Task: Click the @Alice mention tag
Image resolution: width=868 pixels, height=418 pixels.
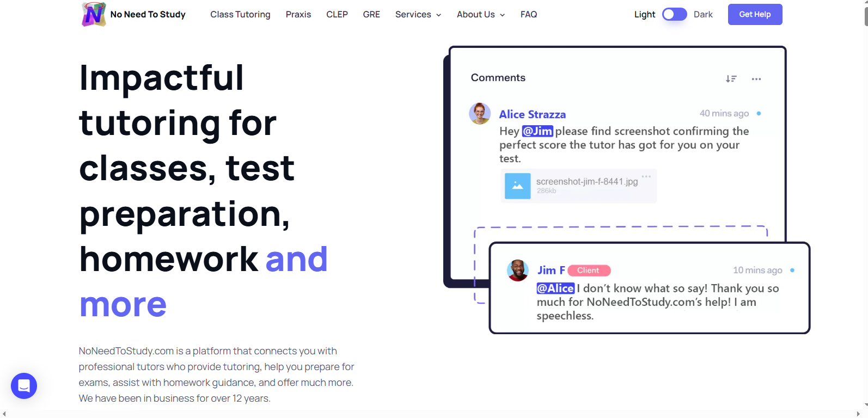Action: point(555,288)
